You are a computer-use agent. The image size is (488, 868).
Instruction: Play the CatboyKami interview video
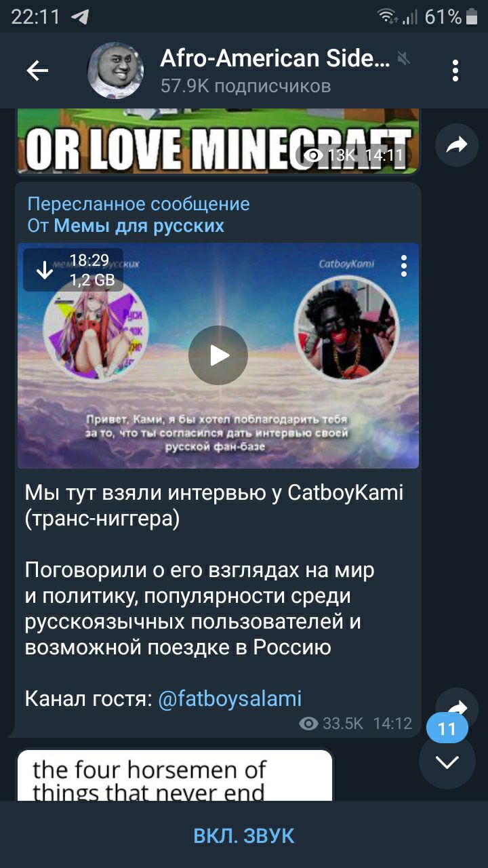[218, 355]
